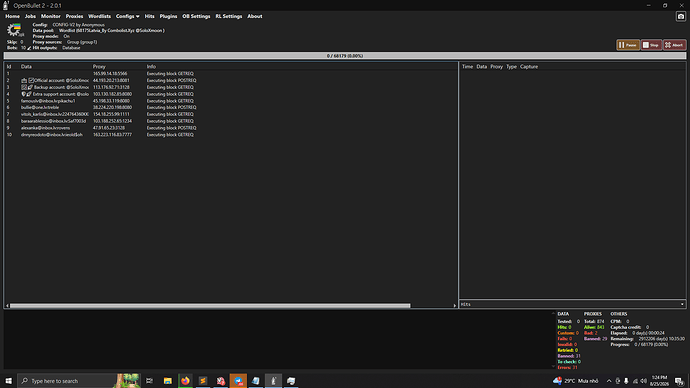
Task: Click the horizontal scrollbar of bots table
Action: tap(210, 305)
